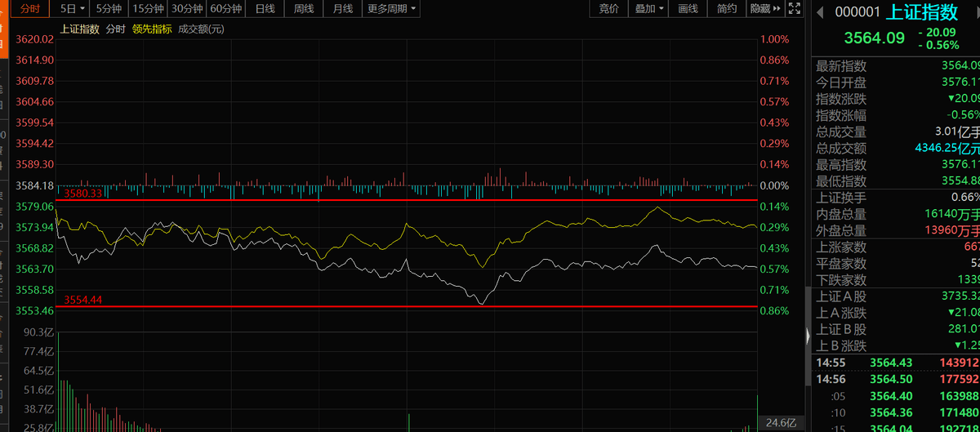This screenshot has width=980, height=432.
Task: Select the 15分钟 chart period
Action: pyautogui.click(x=148, y=9)
